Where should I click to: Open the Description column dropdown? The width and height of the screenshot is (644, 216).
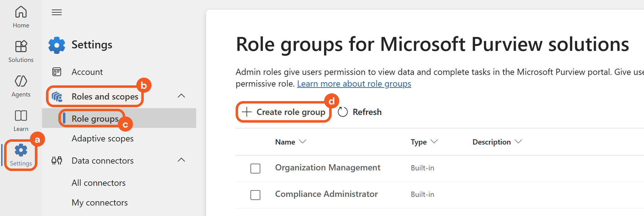518,141
